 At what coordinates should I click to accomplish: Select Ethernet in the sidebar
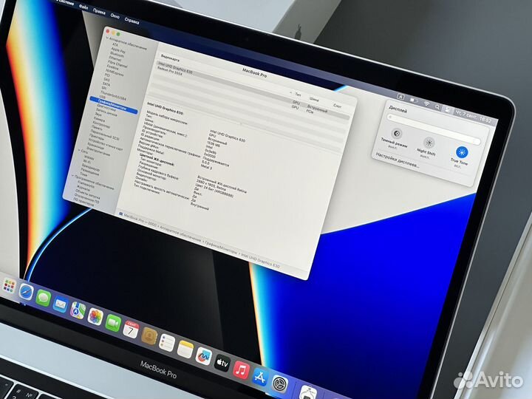pyautogui.click(x=115, y=58)
